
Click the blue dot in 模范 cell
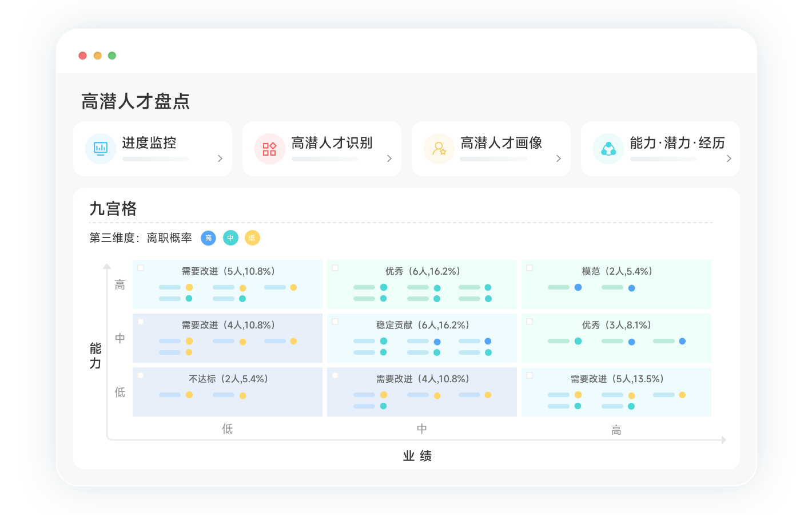578,287
